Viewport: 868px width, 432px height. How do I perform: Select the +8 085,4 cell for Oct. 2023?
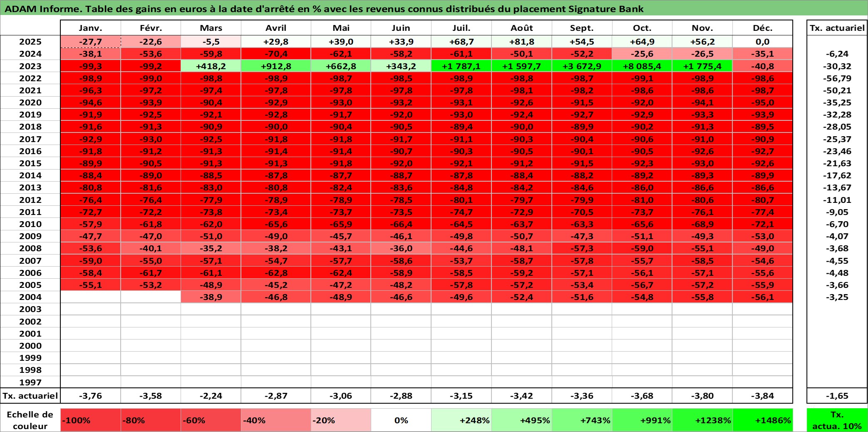[642, 66]
